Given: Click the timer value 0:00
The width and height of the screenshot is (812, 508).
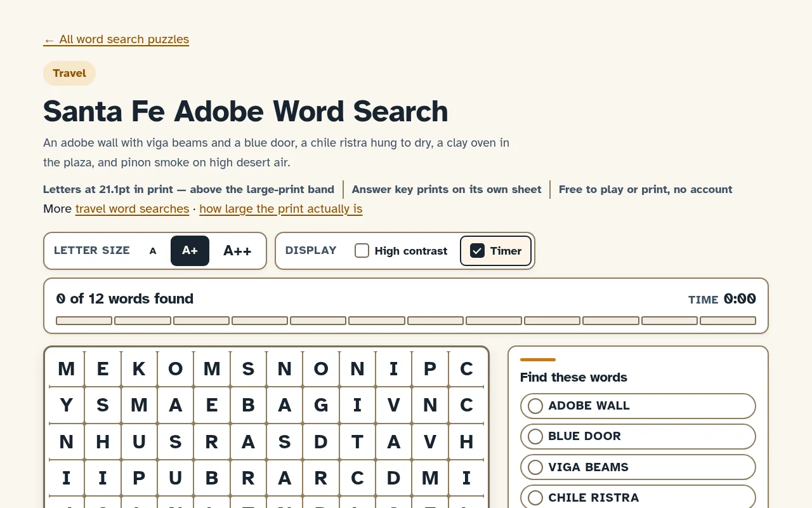Looking at the screenshot, I should 740,298.
